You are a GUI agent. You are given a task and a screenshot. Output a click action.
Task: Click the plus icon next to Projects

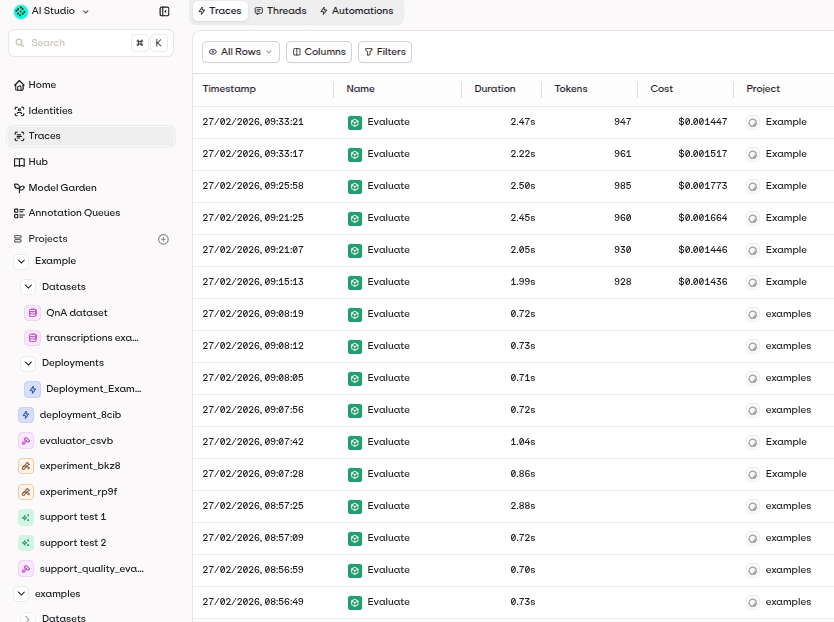[x=164, y=239]
